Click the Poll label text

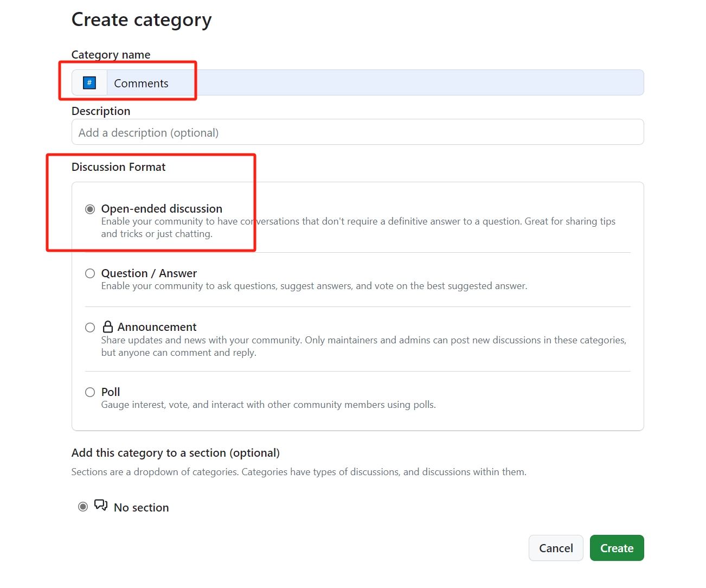(x=111, y=392)
